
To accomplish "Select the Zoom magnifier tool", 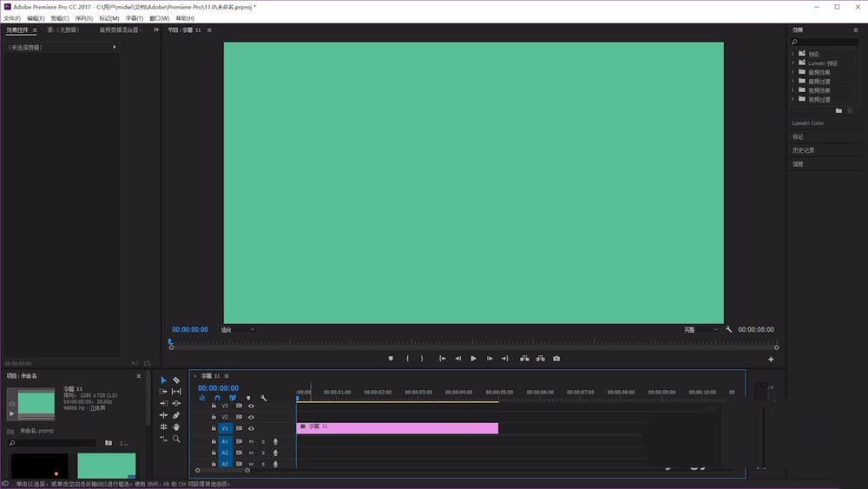I will [x=176, y=439].
